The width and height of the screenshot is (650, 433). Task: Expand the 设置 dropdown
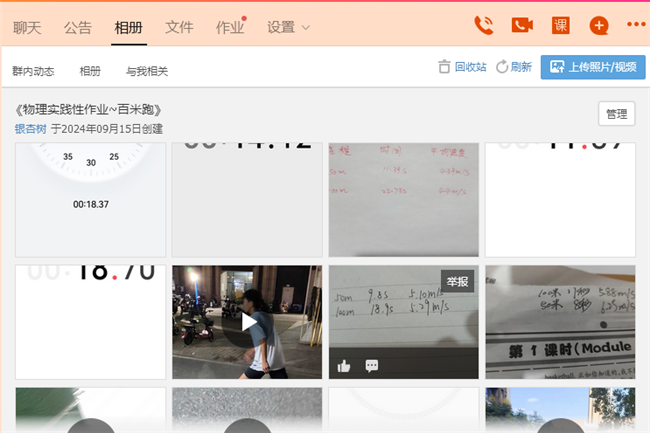point(288,28)
